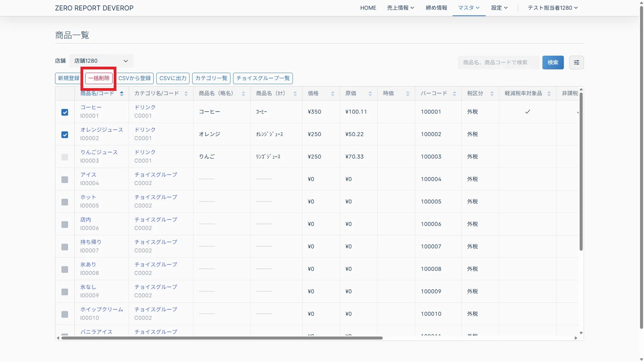Viewport: 644px width, 362px height.
Task: Sort by バーコード column arrows
Action: [454, 94]
